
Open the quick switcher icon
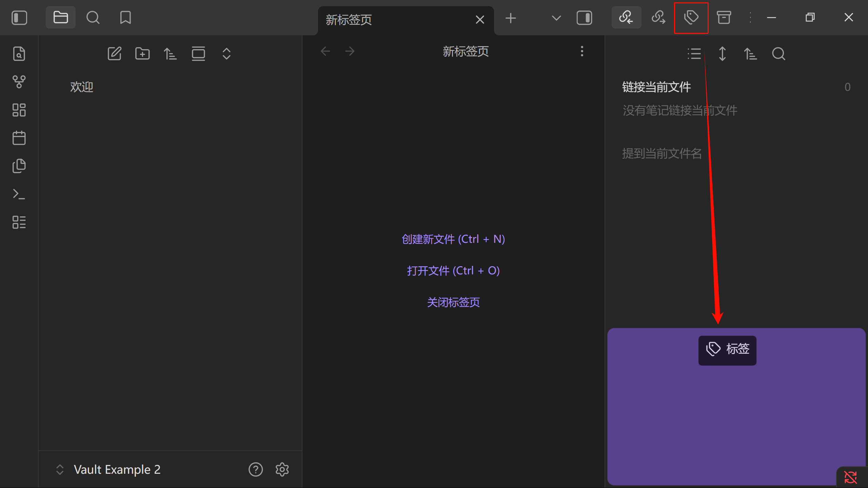19,54
